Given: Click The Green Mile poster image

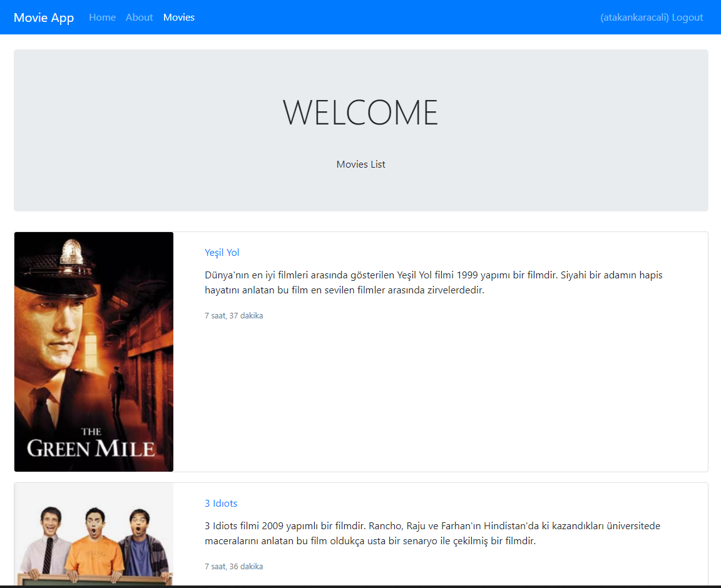Looking at the screenshot, I should click(93, 352).
